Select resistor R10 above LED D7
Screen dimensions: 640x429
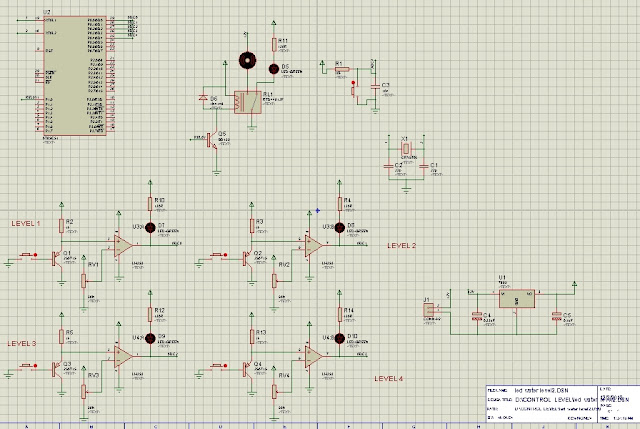[x=150, y=204]
